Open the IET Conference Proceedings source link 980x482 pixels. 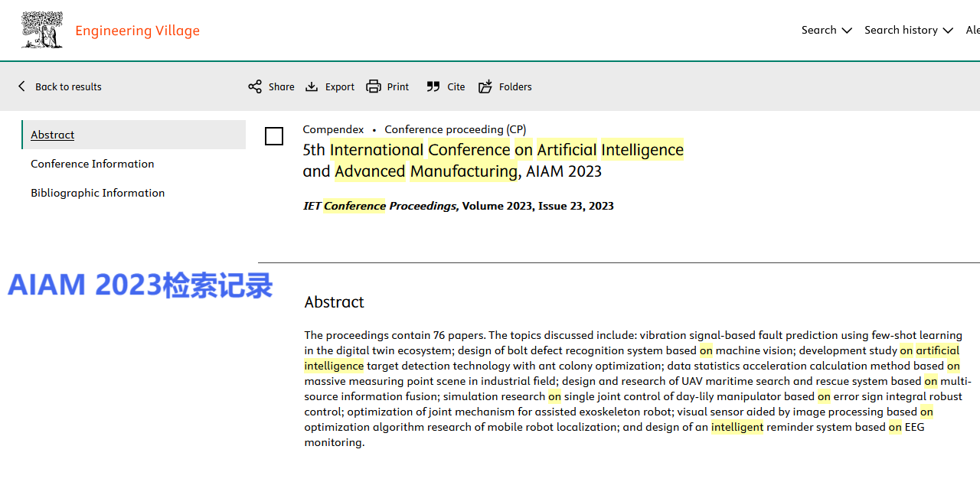coord(380,206)
